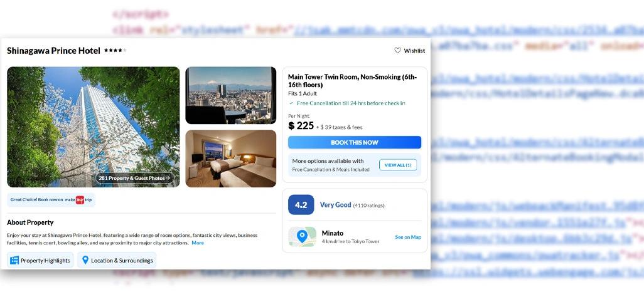Click the Shinagawa Prince Hotel title
The image size is (644, 292).
coord(53,51)
